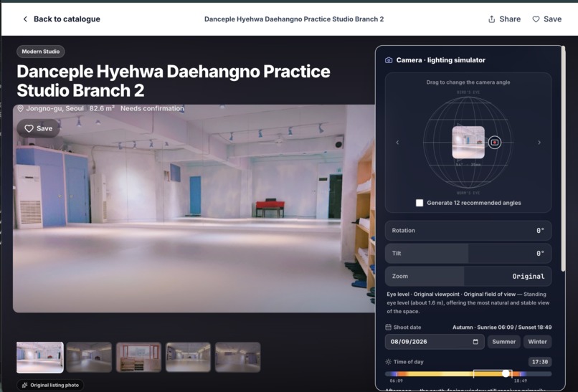Click the Autumn sunrise sunset info text

coord(502,328)
